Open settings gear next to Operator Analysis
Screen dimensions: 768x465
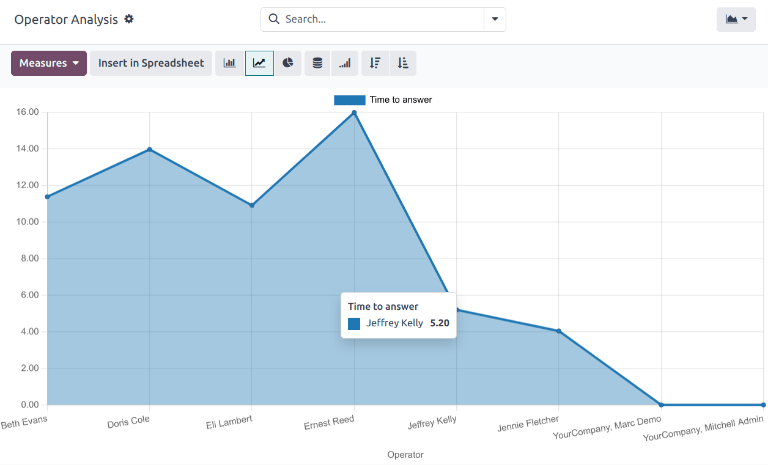click(x=128, y=19)
